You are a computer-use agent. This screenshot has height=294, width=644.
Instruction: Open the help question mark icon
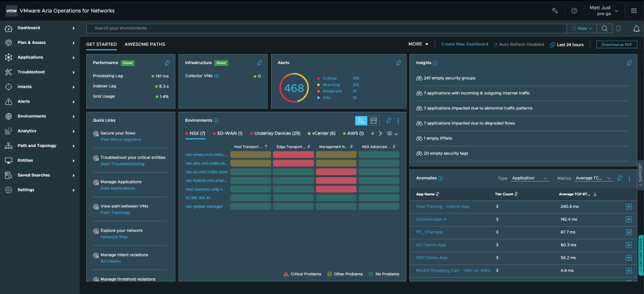pyautogui.click(x=574, y=11)
